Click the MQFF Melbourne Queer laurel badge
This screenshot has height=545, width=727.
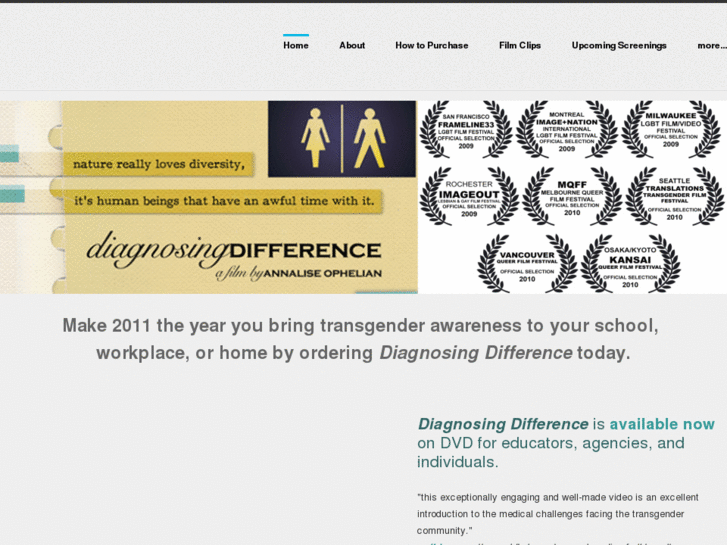point(572,197)
